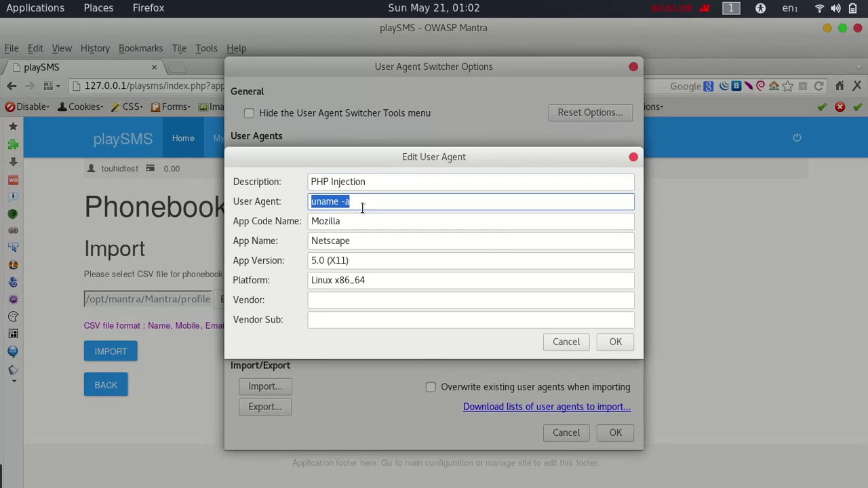The width and height of the screenshot is (868, 488).
Task: Click the Debian swirl icon in toolbar
Action: (x=761, y=86)
